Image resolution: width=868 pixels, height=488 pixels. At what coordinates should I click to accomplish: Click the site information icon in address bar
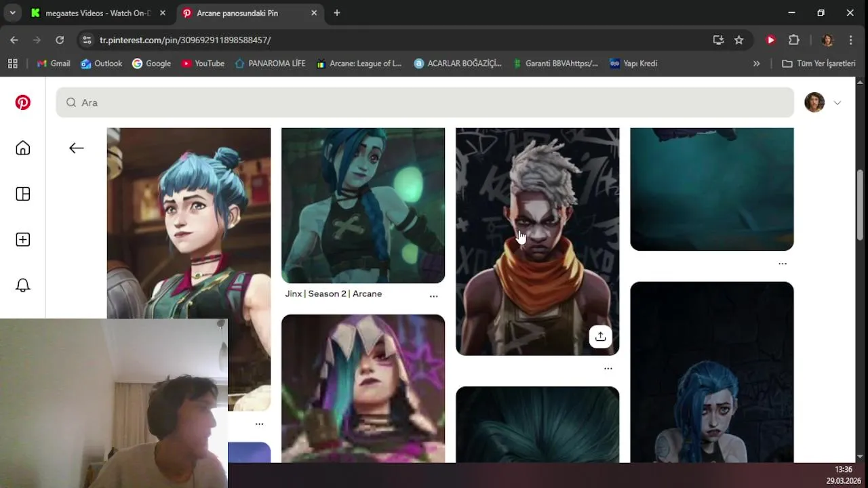(x=87, y=40)
